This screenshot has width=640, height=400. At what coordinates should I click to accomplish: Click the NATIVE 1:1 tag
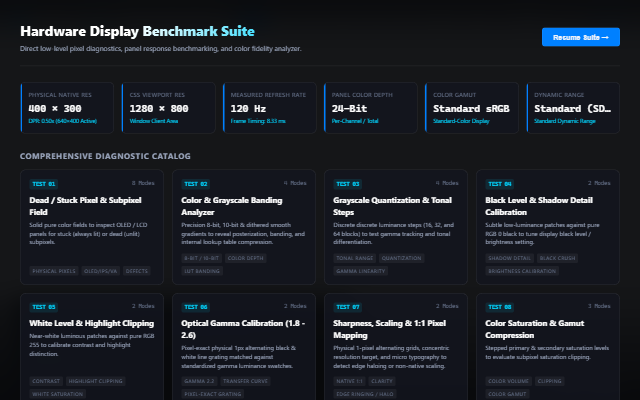point(349,381)
